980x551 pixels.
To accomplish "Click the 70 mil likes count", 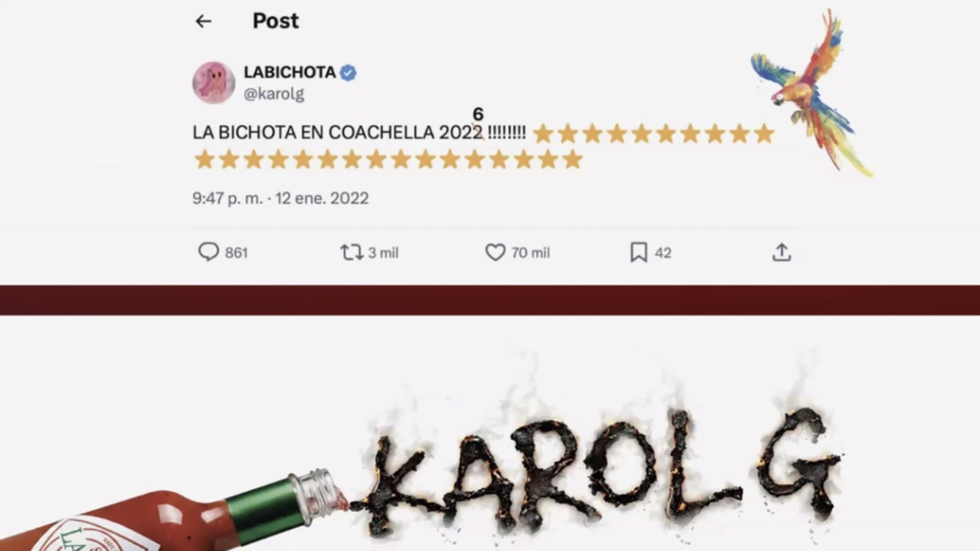I will pos(531,253).
